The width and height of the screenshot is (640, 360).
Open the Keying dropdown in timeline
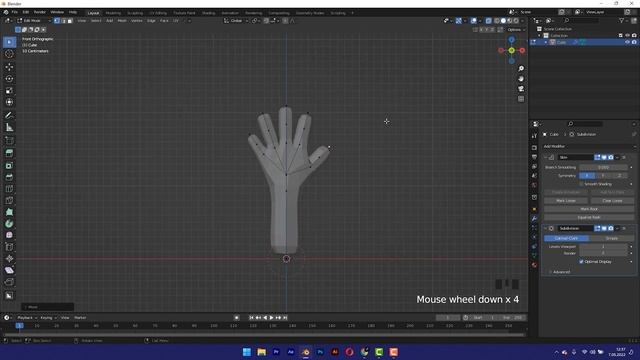tap(48, 318)
